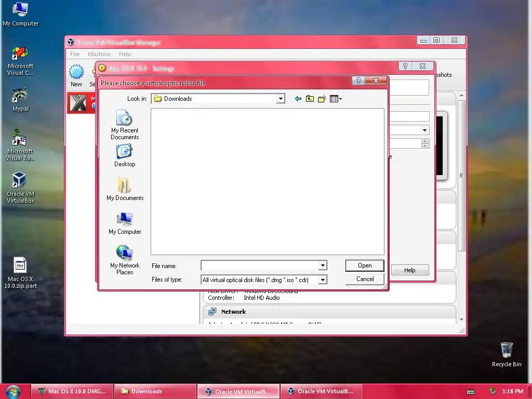
Task: Click the Settings window help question button
Action: 405,66
